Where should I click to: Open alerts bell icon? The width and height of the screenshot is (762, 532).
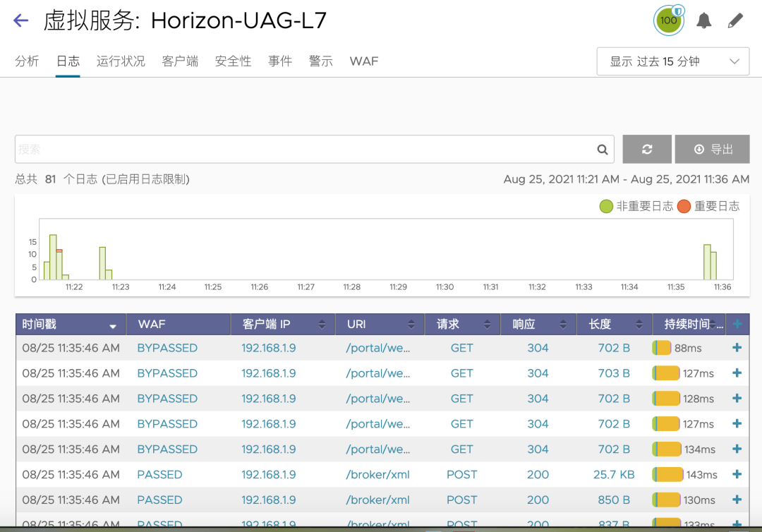pos(703,20)
